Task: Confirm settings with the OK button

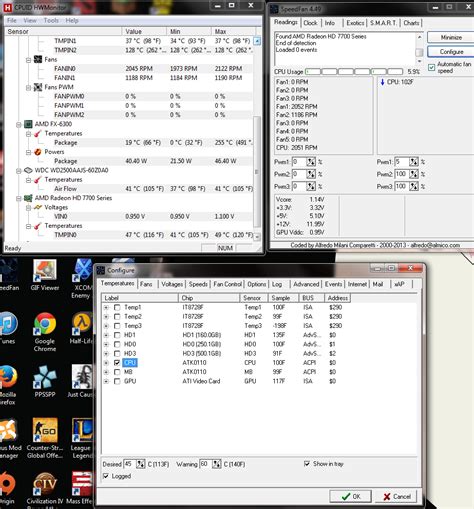Action: point(350,496)
